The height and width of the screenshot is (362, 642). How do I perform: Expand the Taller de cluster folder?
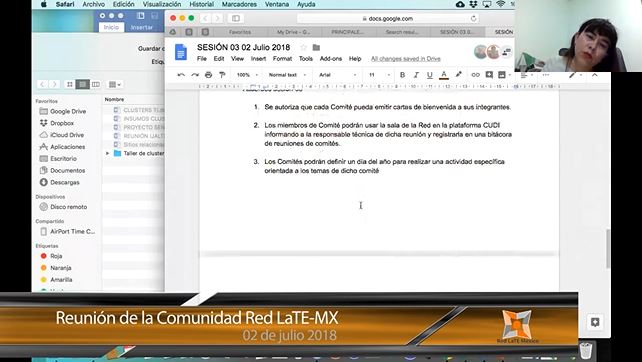[x=107, y=153]
